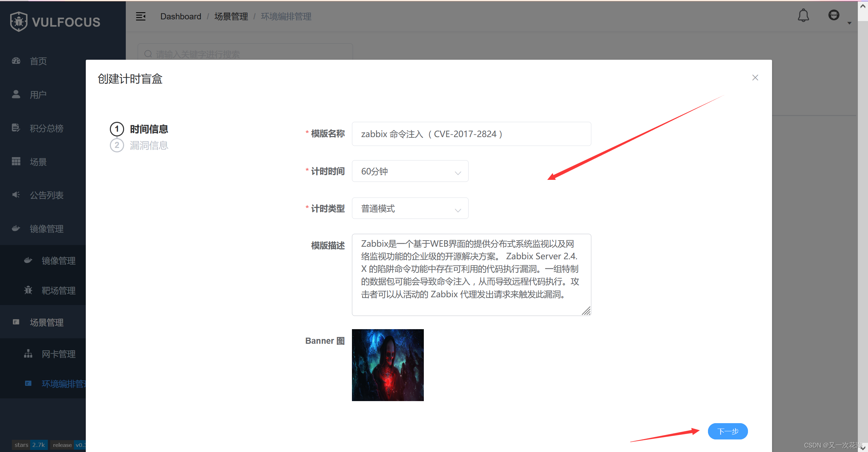Open the user avatar menu

click(834, 15)
